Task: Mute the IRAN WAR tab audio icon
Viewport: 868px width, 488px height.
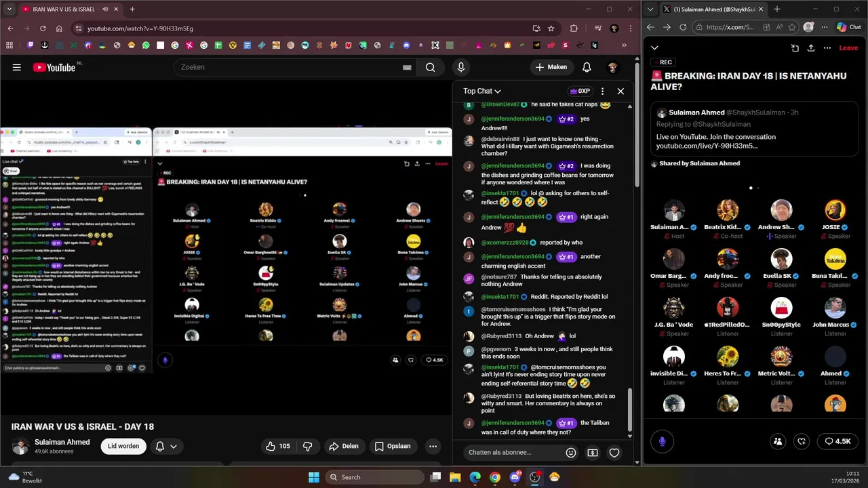Action: (105, 9)
